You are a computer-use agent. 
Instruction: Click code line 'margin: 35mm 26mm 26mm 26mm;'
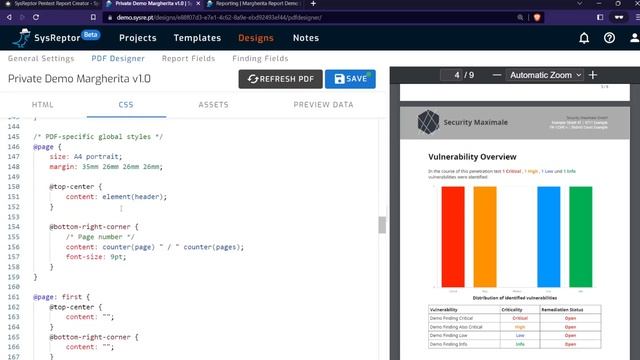click(x=106, y=167)
